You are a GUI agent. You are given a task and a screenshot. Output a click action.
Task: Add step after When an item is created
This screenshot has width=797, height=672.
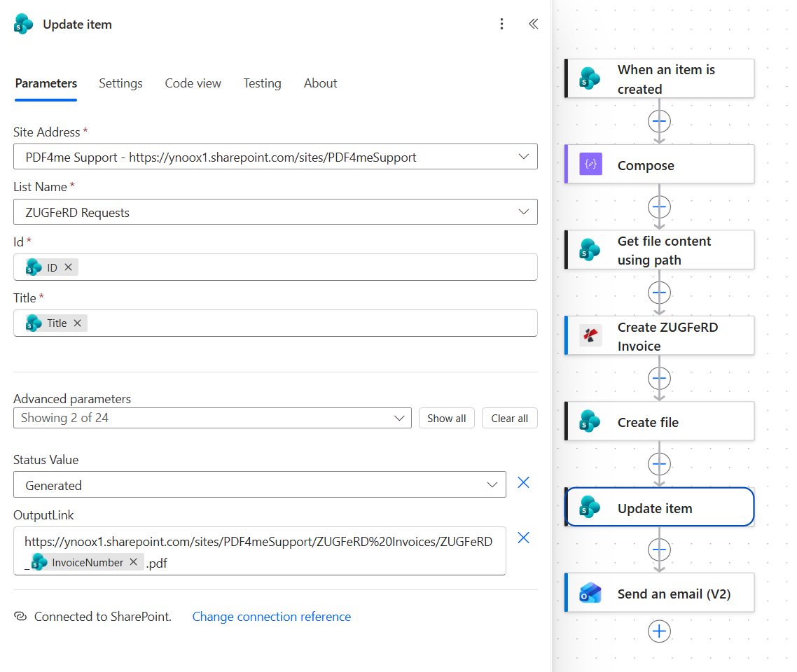pos(659,121)
